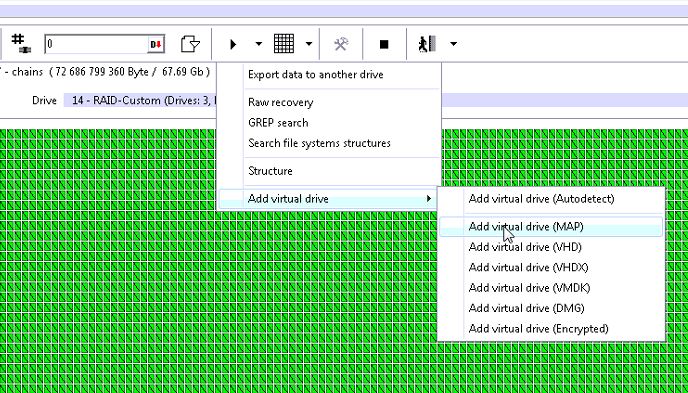Select Raw recovery menu entry

pyautogui.click(x=329, y=103)
